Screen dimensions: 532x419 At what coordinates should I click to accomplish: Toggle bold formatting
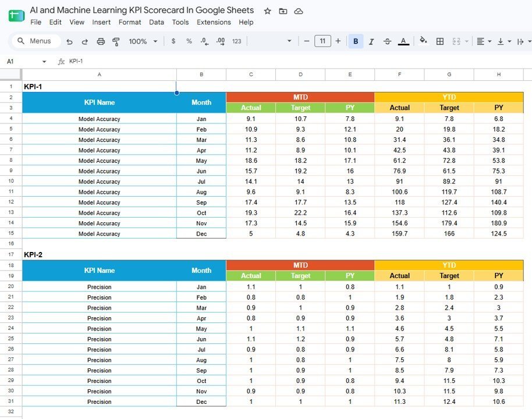(356, 41)
